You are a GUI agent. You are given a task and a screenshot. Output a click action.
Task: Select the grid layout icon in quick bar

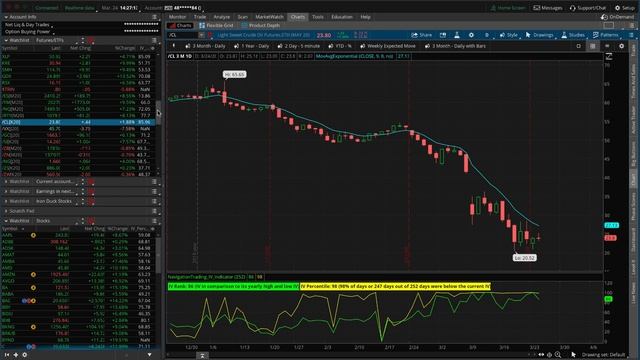click(593, 46)
